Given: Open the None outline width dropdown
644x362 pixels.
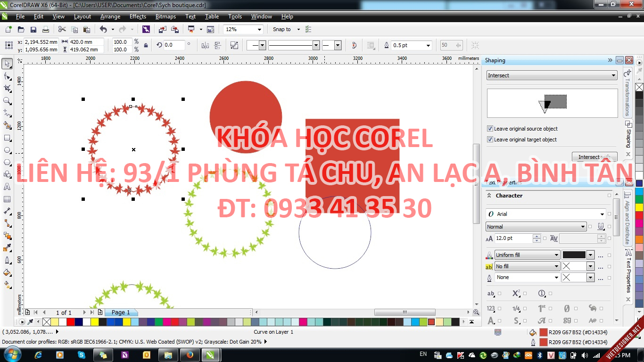Looking at the screenshot, I should 557,278.
